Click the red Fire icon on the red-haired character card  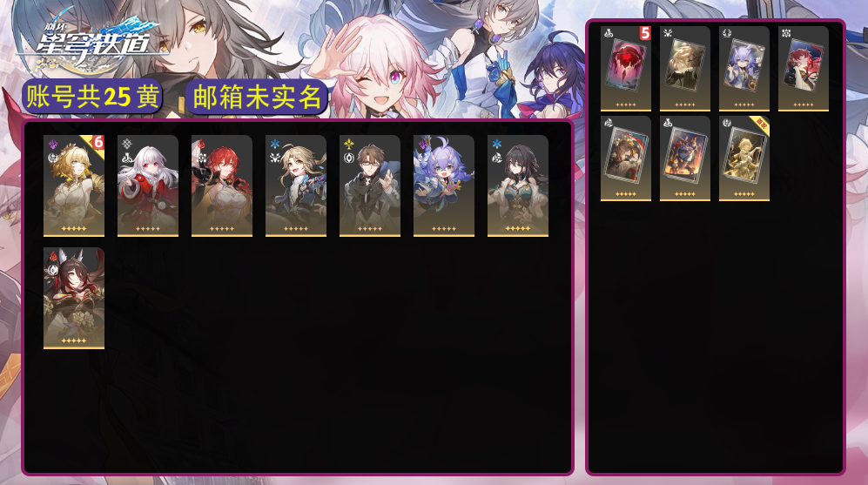(x=201, y=144)
